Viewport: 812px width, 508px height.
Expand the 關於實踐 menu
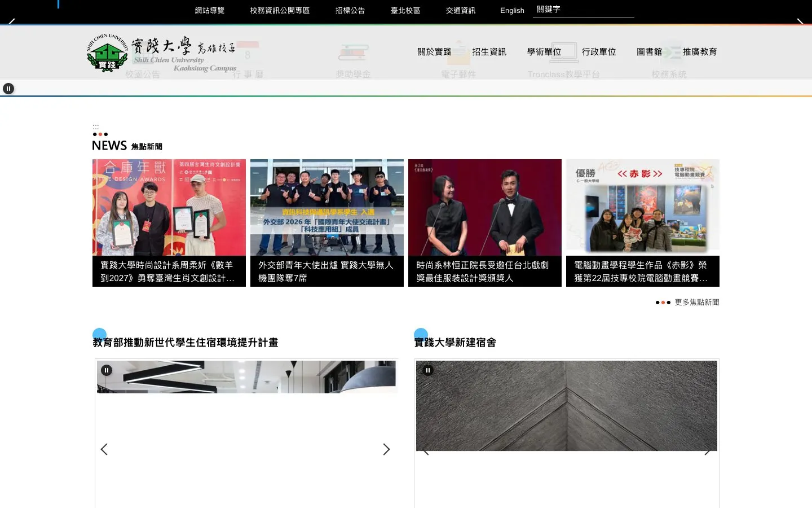tap(434, 52)
